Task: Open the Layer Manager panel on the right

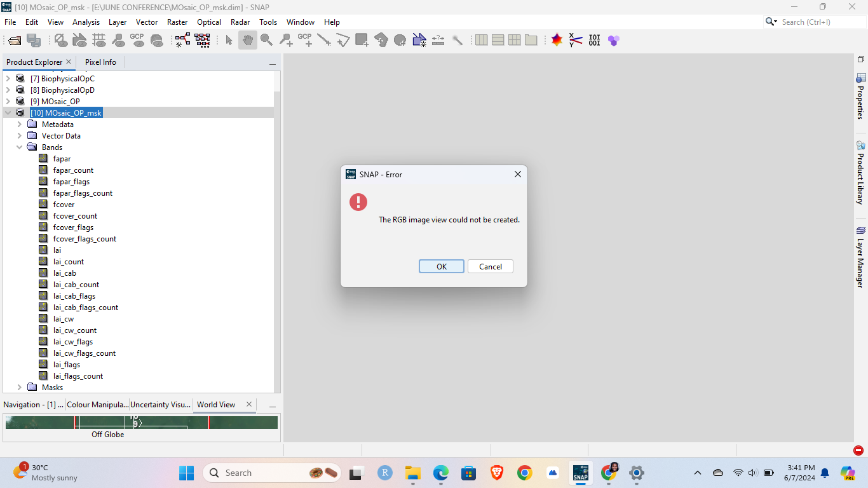Action: pyautogui.click(x=861, y=255)
